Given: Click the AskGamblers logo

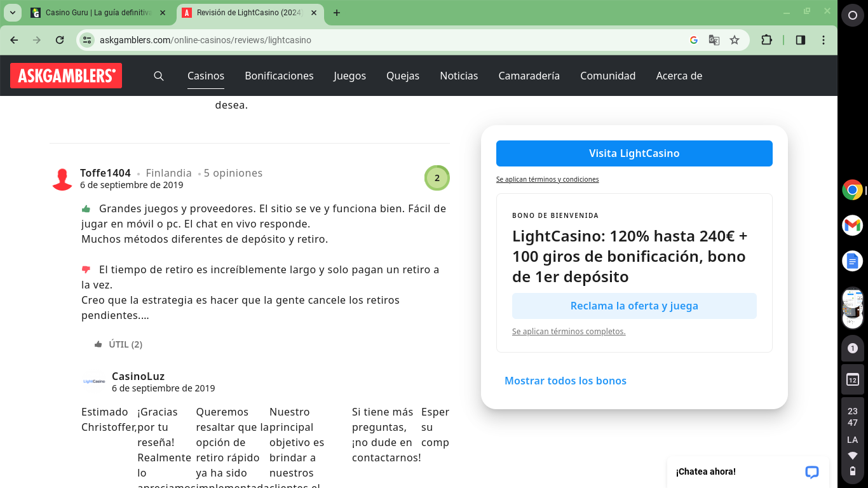Looking at the screenshot, I should [66, 76].
